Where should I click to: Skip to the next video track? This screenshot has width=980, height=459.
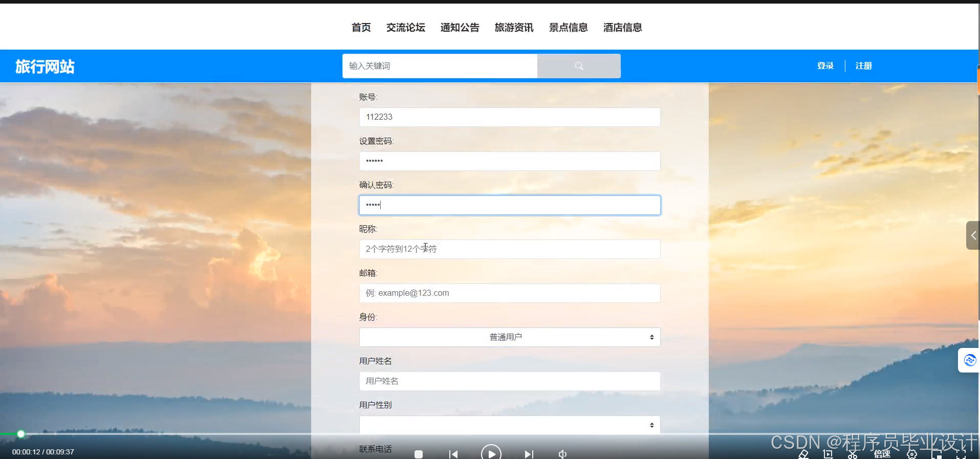[x=529, y=454]
